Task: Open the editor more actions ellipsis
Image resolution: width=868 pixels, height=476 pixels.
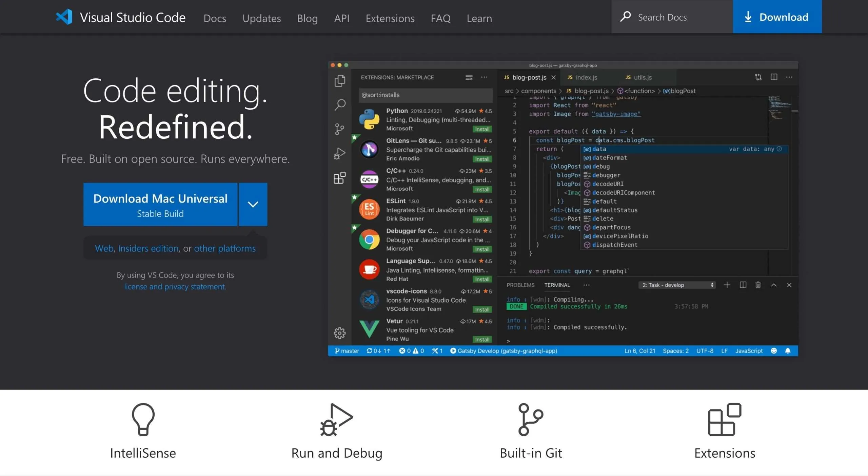Action: click(789, 77)
